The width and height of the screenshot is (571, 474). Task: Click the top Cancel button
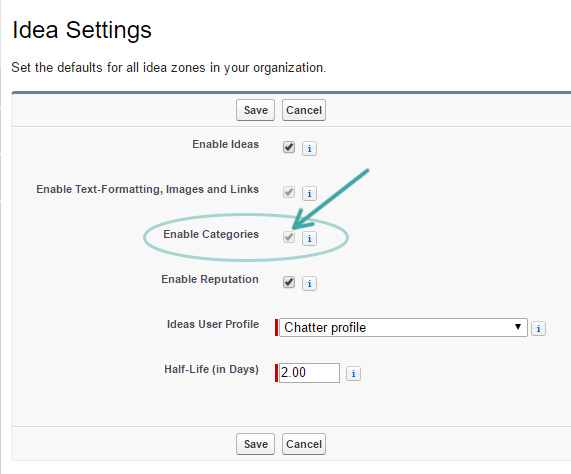(304, 110)
